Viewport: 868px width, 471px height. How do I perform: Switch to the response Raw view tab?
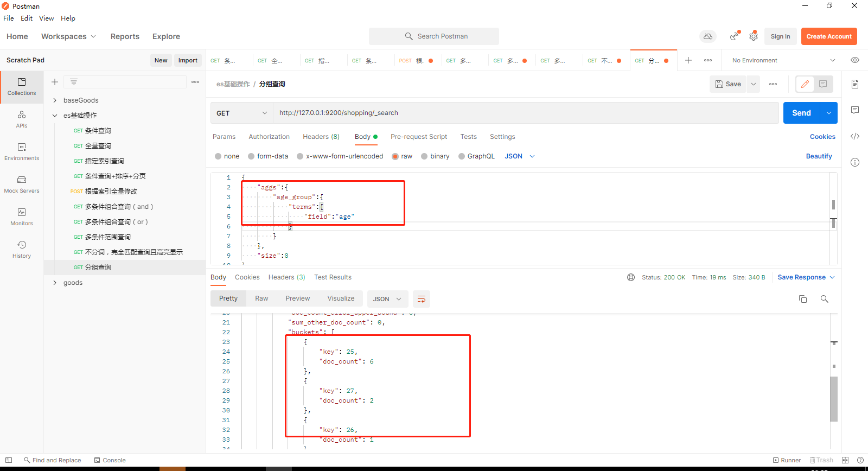[x=261, y=298]
